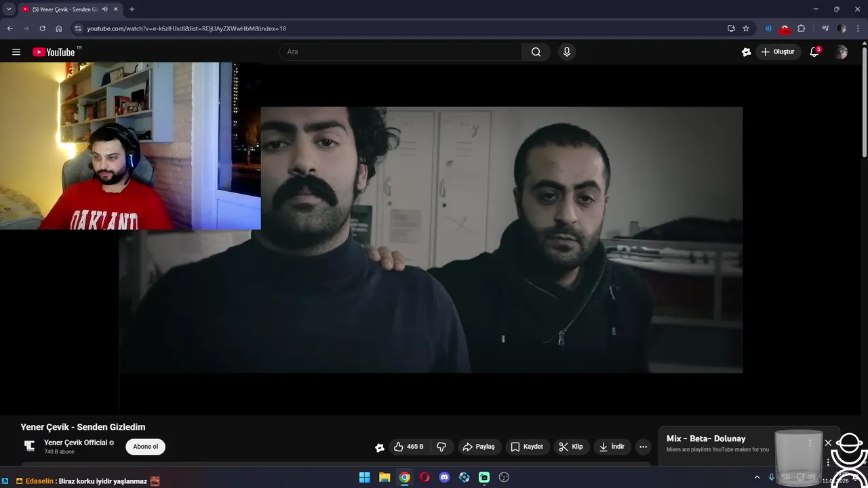This screenshot has width=868, height=488.
Task: Open a new browser tab
Action: (132, 9)
